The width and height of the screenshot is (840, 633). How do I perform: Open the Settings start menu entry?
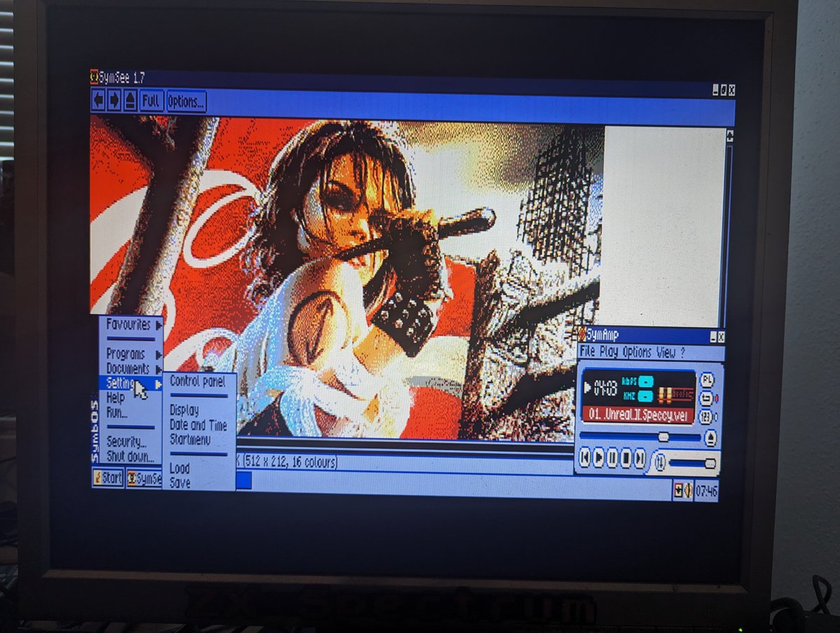(131, 383)
